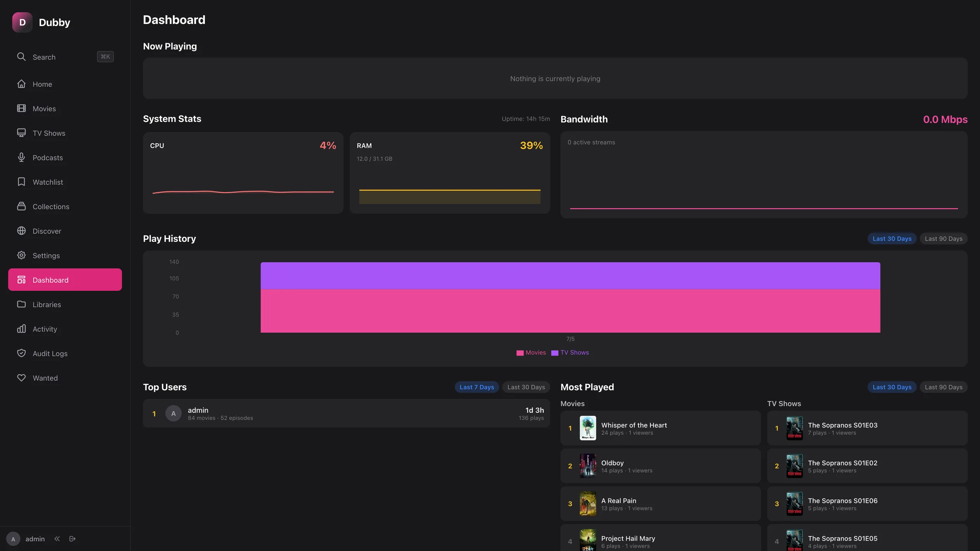Click the Settings gear icon
The width and height of the screenshot is (980, 551).
21,255
